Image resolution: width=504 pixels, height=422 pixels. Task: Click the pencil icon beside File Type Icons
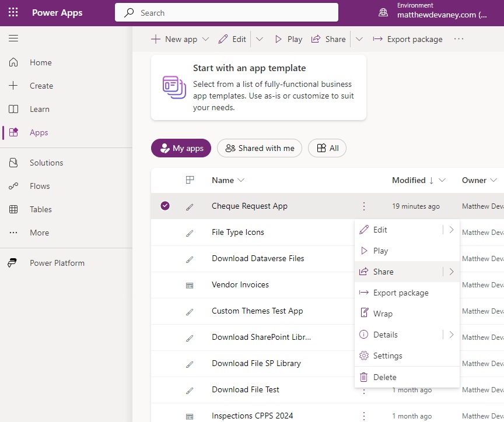[190, 233]
